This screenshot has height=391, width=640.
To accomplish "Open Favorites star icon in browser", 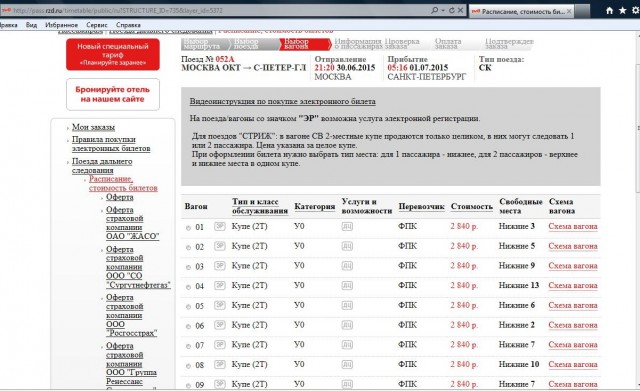I will click(x=622, y=11).
